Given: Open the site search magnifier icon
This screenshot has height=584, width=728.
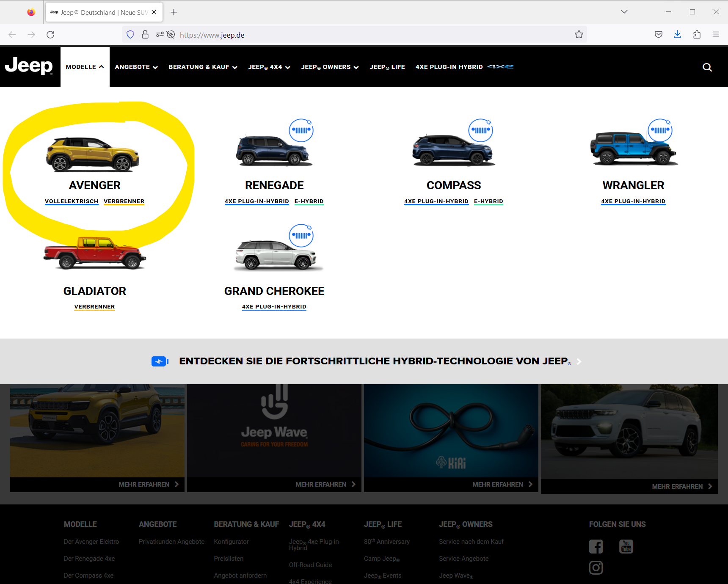Looking at the screenshot, I should [707, 67].
